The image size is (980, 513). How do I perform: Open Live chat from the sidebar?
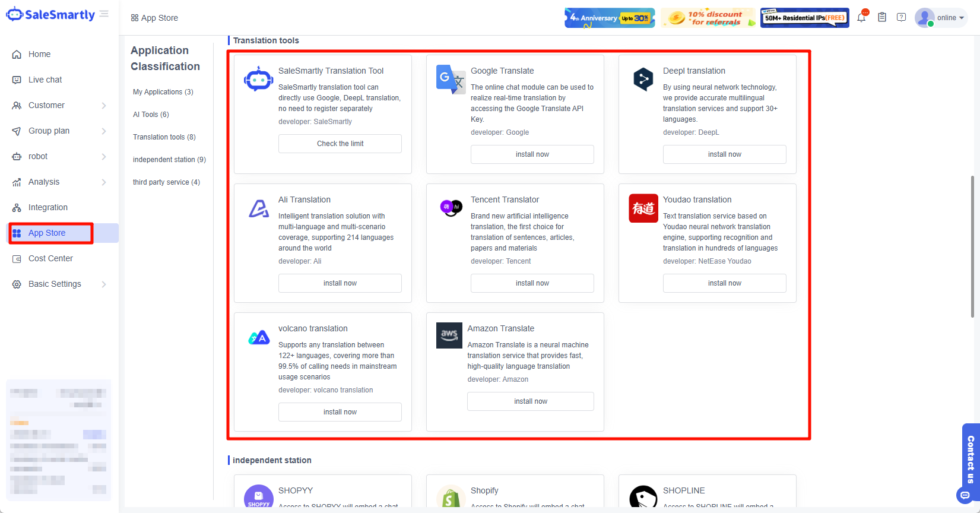click(45, 80)
